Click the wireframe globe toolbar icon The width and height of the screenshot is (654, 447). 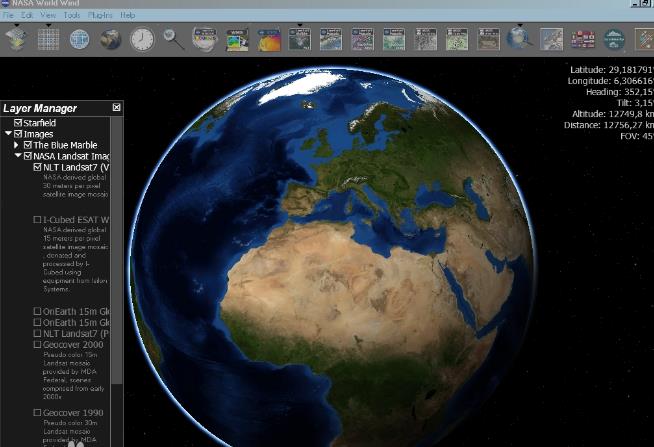pyautogui.click(x=79, y=39)
